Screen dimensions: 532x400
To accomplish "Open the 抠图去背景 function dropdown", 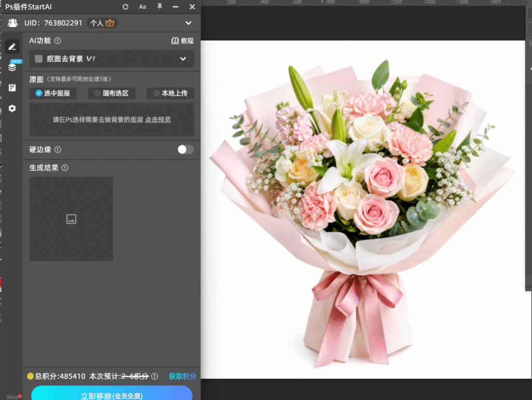I will coord(112,59).
